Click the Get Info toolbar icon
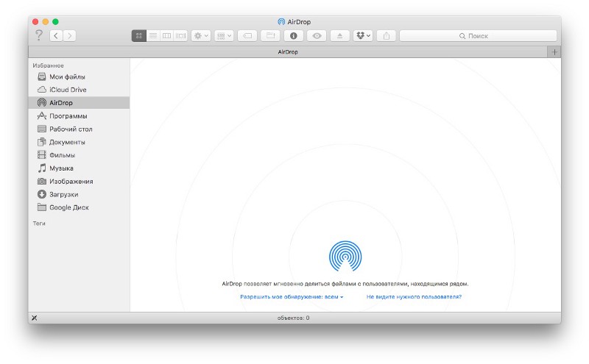The height and width of the screenshot is (364, 589). tap(293, 35)
